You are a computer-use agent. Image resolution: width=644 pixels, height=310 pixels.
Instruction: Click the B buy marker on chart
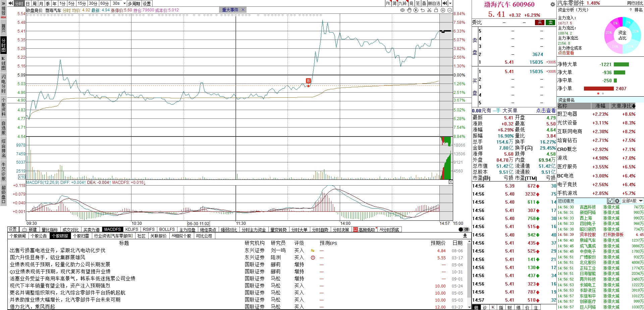(308, 81)
